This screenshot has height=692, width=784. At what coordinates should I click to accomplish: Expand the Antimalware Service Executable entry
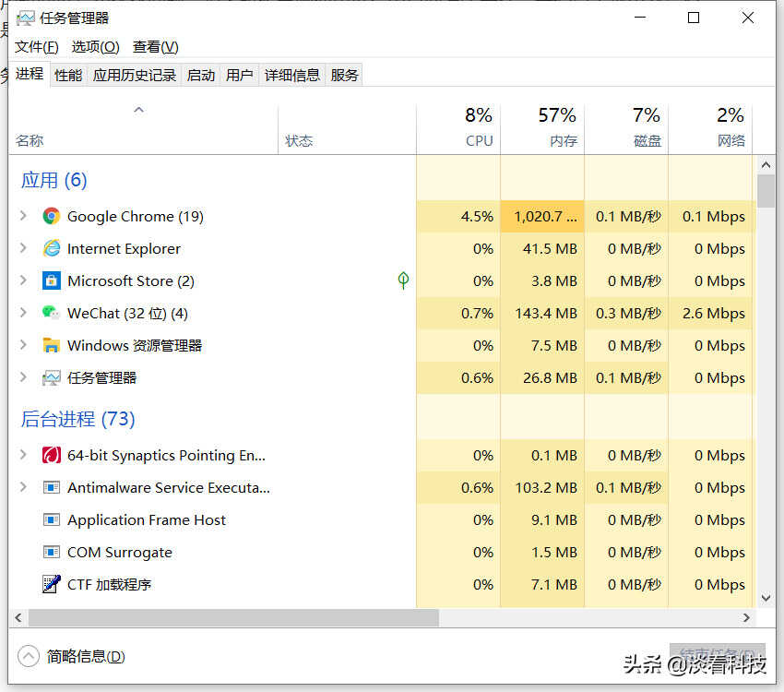[x=23, y=488]
